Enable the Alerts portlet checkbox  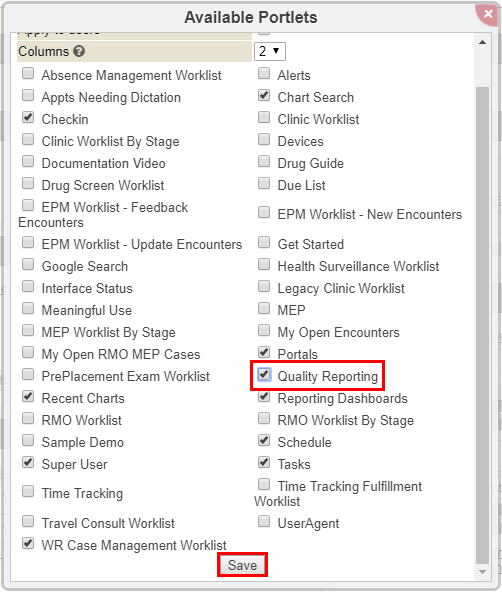264,73
